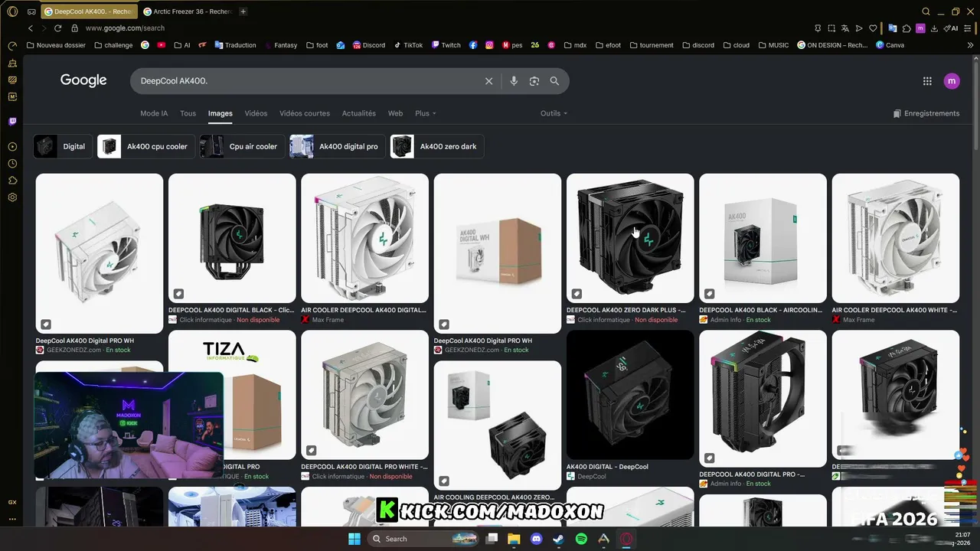980x551 pixels.
Task: Open the DEEPCOOL AK400 ZERO DARK PLUS image
Action: tap(630, 238)
